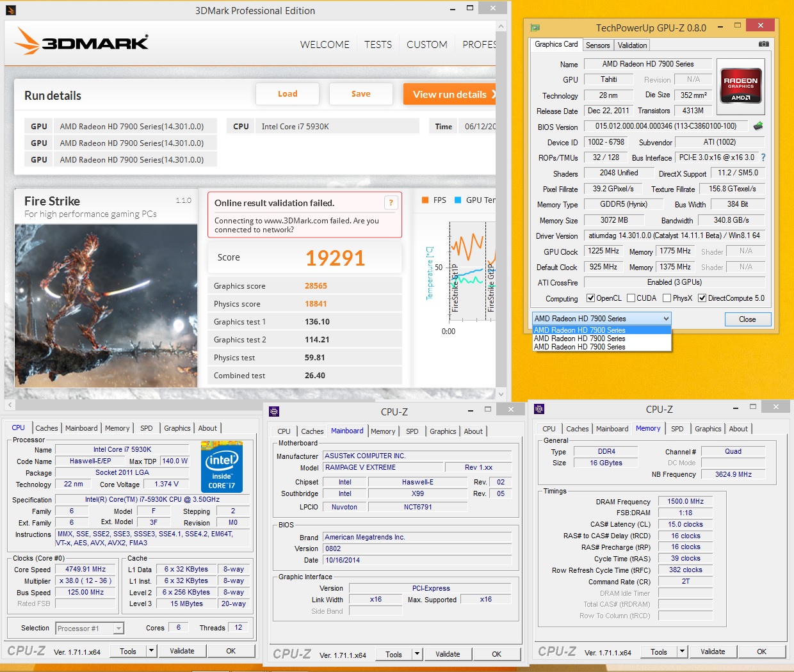The width and height of the screenshot is (794, 672).
Task: Click the BIOS Version field in GPU-Z
Action: pyautogui.click(x=666, y=126)
